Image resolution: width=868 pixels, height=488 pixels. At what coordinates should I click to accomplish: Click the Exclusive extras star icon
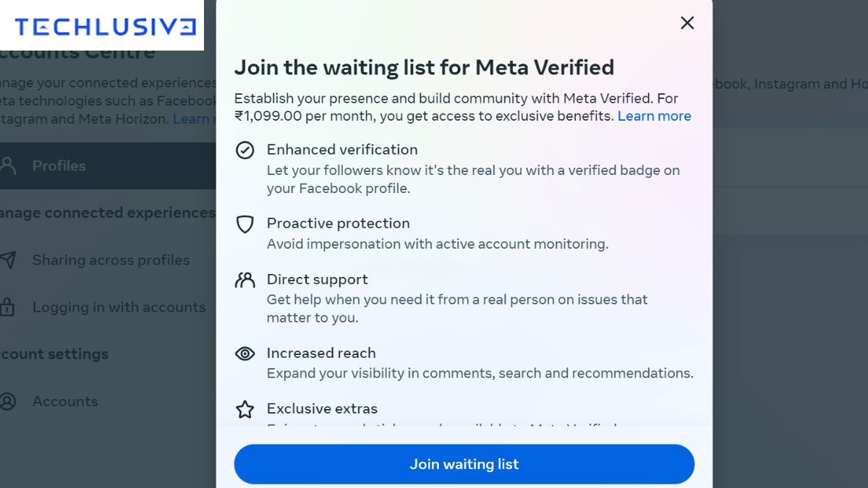(245, 410)
